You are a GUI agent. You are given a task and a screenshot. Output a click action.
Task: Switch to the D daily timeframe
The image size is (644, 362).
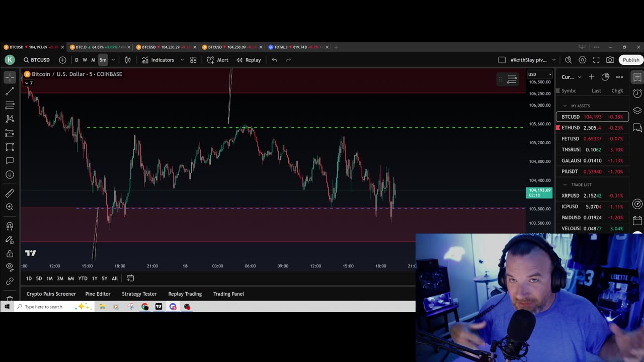pyautogui.click(x=76, y=60)
